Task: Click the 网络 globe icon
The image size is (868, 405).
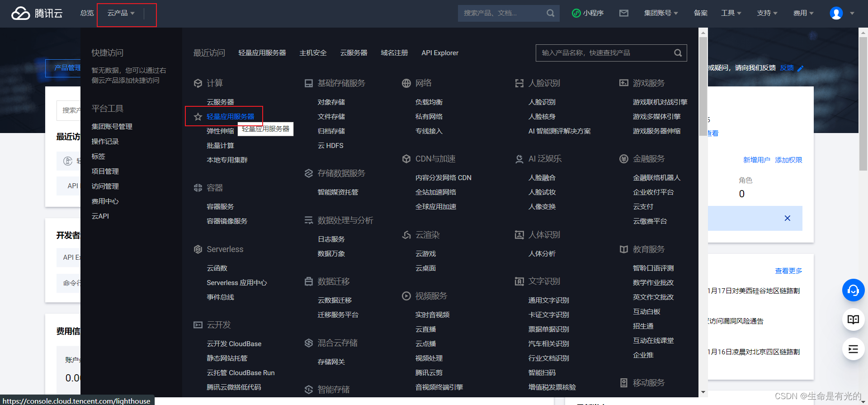Action: (406, 83)
